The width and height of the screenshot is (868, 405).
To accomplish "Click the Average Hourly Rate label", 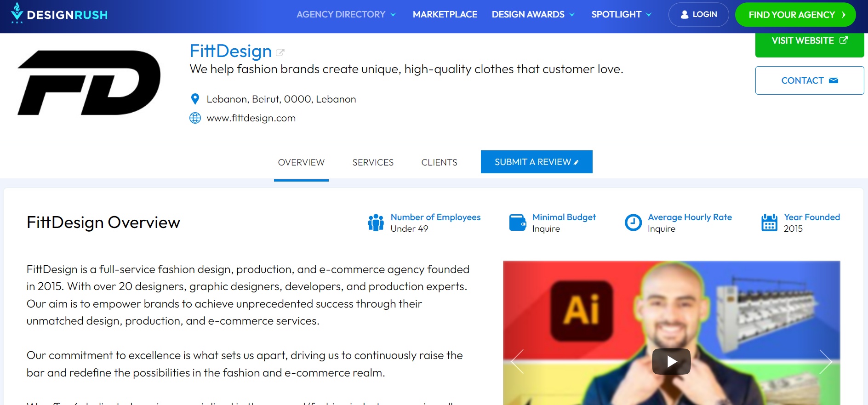I will click(690, 217).
